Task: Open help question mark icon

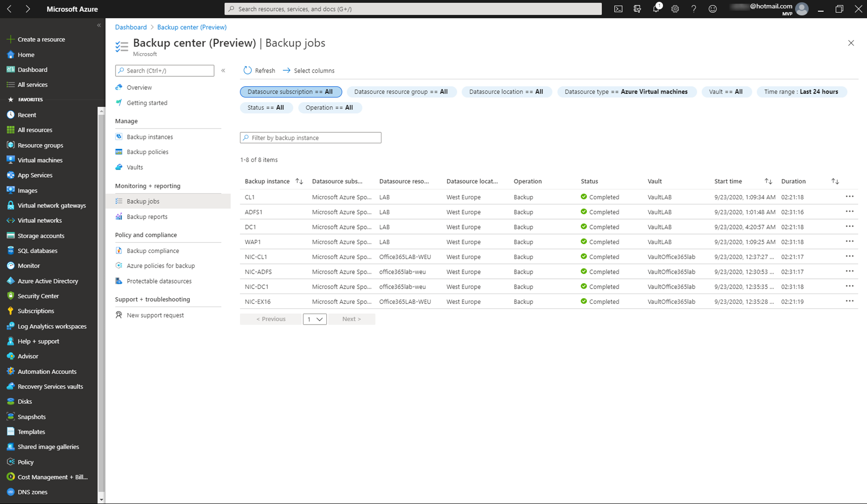Action: tap(694, 9)
